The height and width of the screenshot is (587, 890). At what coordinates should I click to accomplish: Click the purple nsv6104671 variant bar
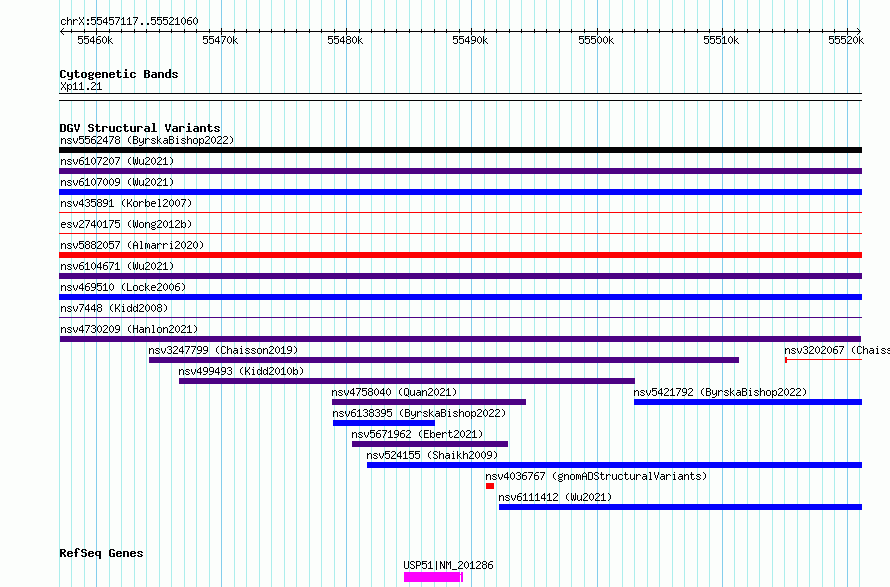coord(460,276)
